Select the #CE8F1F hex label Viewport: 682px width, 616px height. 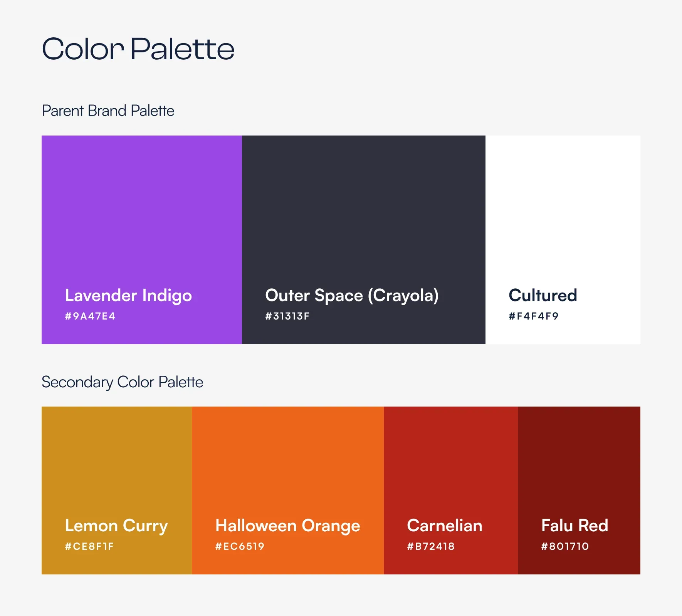(x=89, y=546)
